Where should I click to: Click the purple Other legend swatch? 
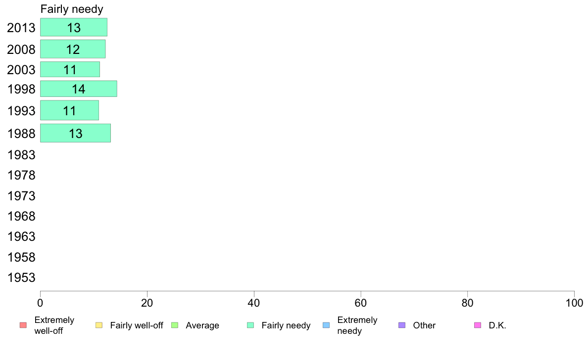click(402, 325)
